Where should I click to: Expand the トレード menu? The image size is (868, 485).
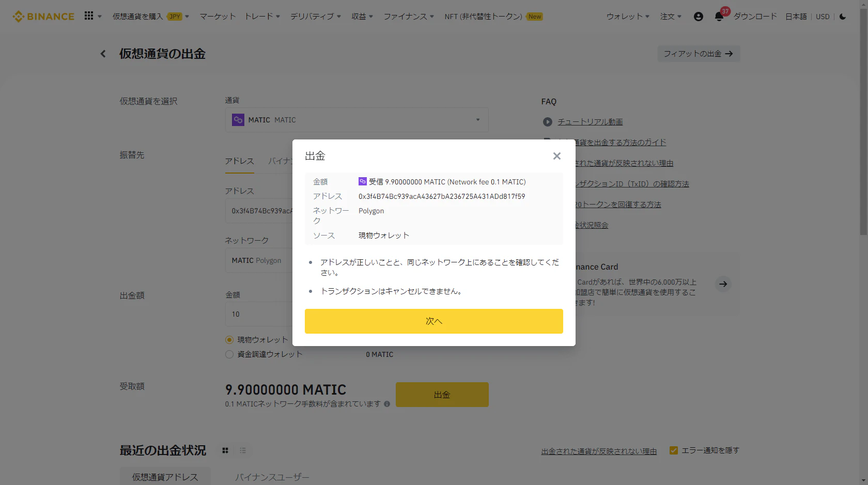click(x=262, y=17)
